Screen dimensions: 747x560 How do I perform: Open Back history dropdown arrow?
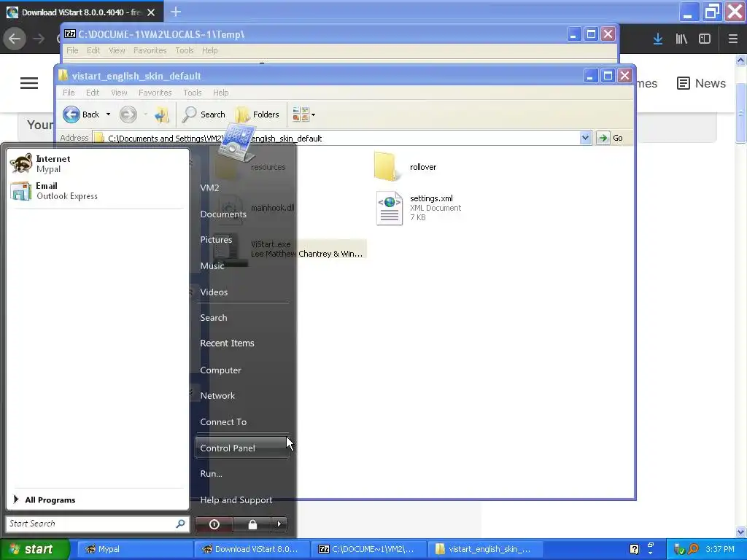pos(108,114)
